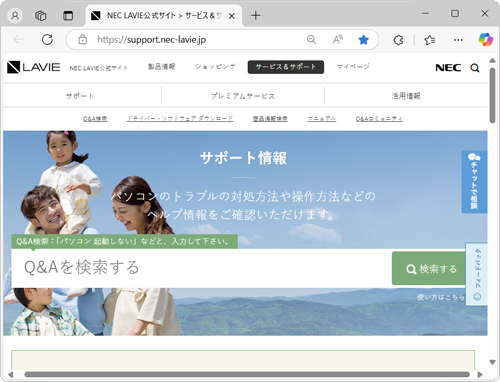This screenshot has width=500, height=382.
Task: Click the NEC LAVIE公式サイト header text
Action: (99, 68)
